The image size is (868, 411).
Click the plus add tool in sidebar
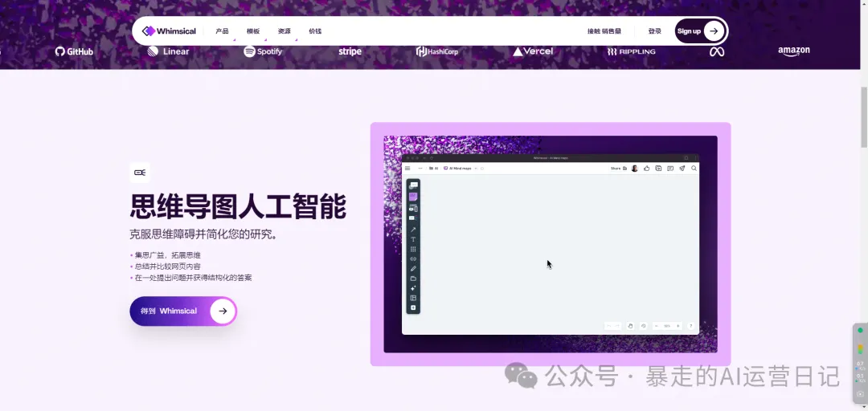[x=413, y=307]
